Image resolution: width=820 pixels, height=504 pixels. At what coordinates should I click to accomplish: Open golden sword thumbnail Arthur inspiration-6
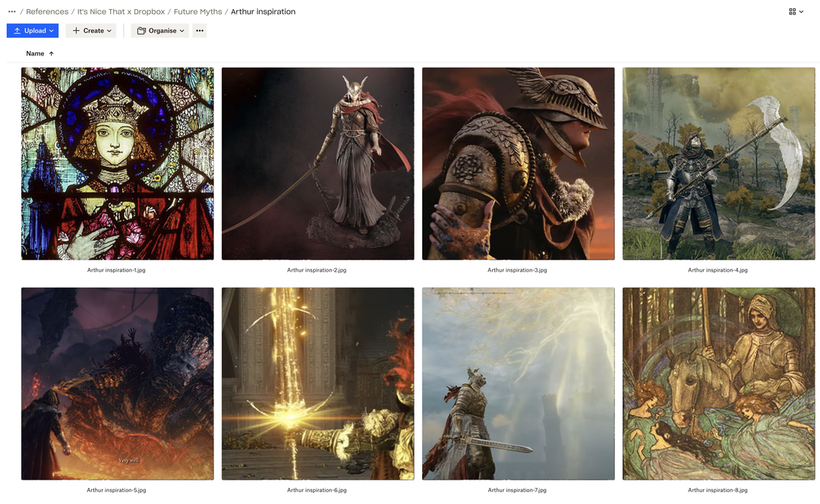click(318, 384)
